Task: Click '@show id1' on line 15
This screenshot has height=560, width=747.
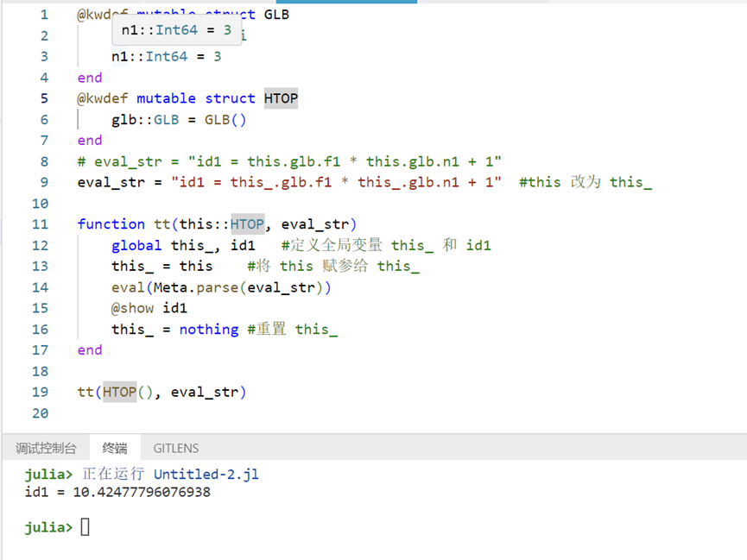Action: pyautogui.click(x=149, y=308)
